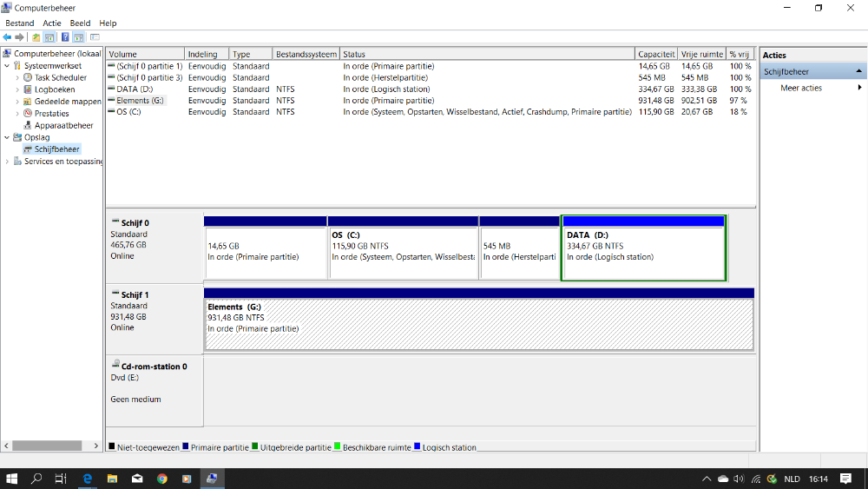Viewport: 868px width, 489px height.
Task: Open the Actie menu
Action: pos(52,23)
